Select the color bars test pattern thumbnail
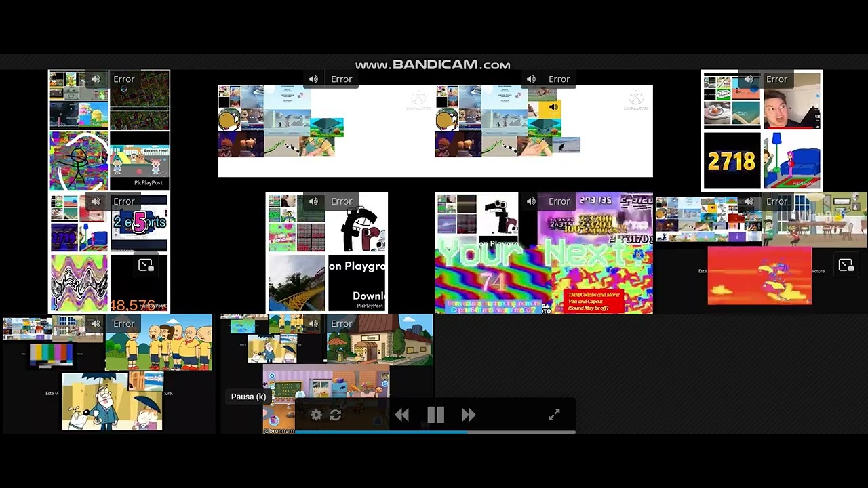The image size is (868, 488). pos(52,355)
